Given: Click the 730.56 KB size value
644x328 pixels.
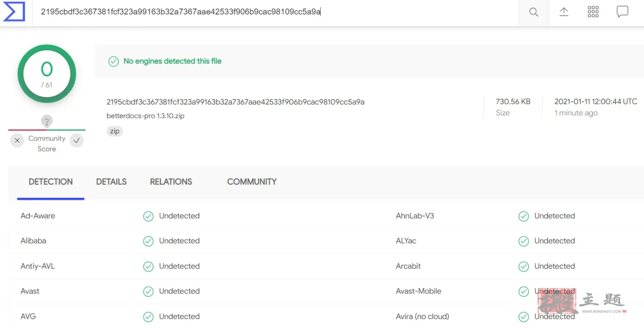Looking at the screenshot, I should click(513, 102).
